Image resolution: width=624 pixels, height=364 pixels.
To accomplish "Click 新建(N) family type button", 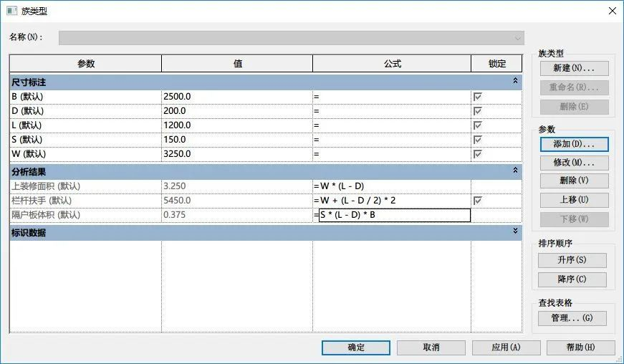I will 575,68.
